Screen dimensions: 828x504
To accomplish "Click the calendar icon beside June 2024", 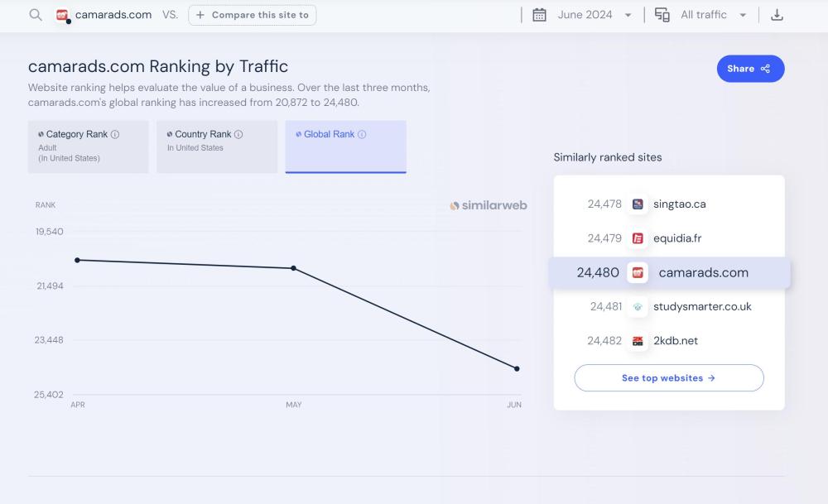I will pos(539,15).
